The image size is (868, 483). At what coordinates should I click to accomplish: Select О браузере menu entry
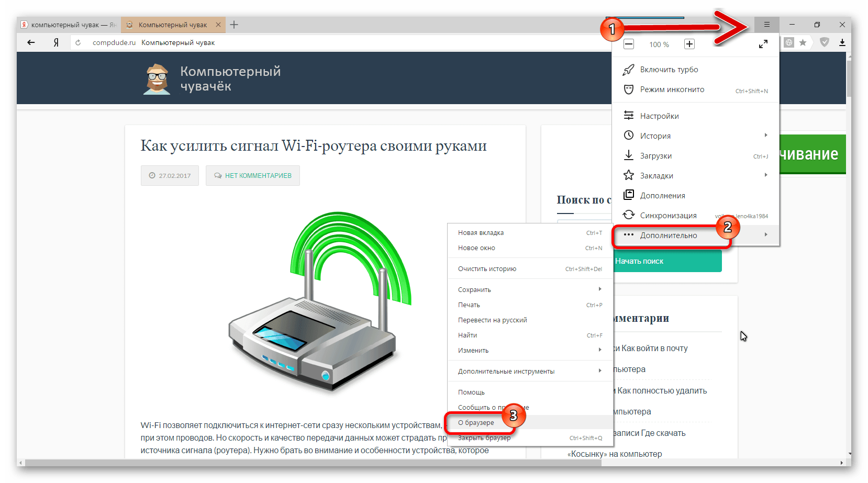530,423
